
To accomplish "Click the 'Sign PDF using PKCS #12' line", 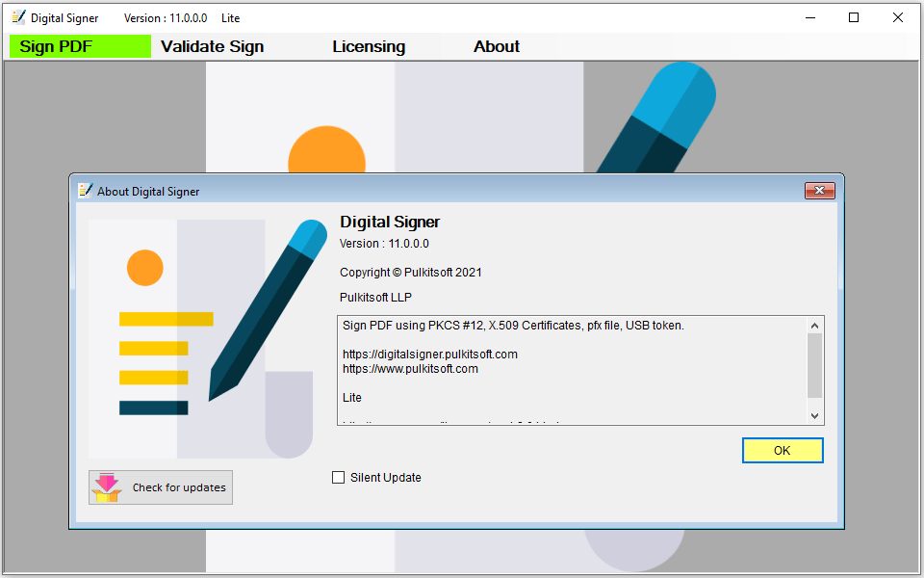I will tap(513, 326).
